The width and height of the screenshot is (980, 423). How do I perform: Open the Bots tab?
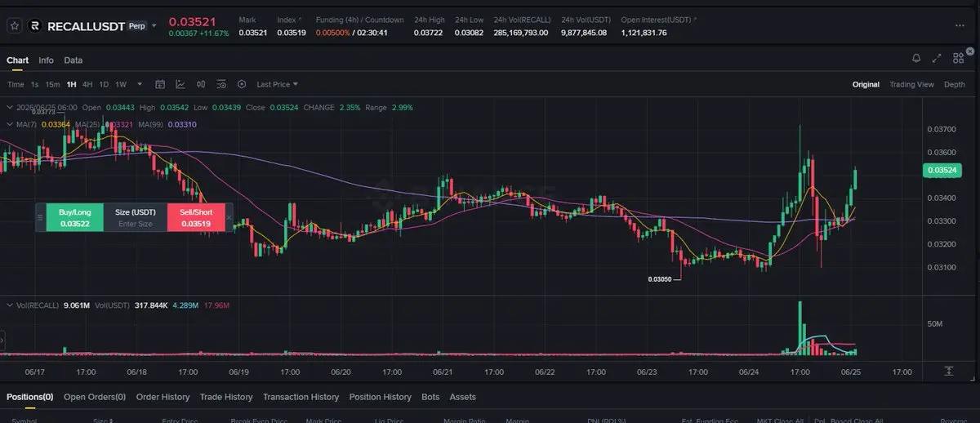(430, 397)
